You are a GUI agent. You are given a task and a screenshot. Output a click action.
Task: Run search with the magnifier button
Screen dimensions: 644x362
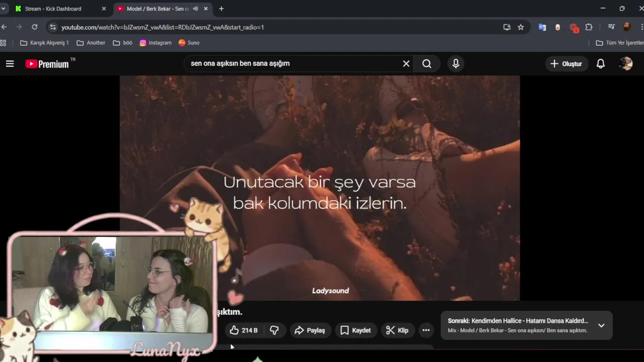pyautogui.click(x=427, y=63)
